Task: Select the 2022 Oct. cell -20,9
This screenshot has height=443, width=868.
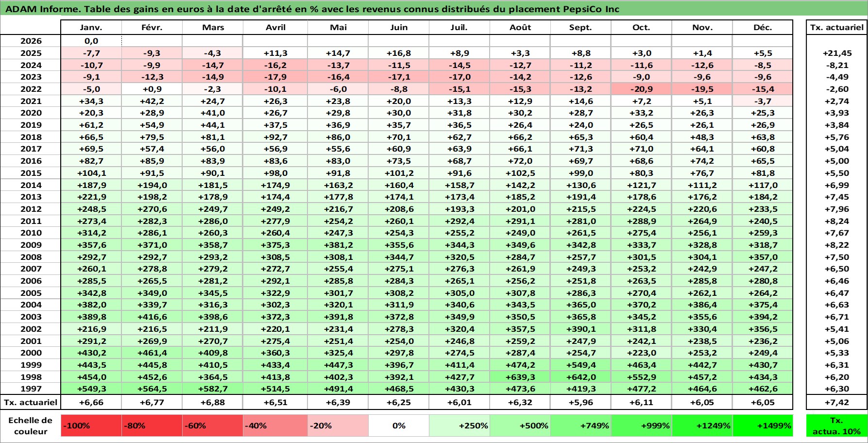Action: [x=641, y=89]
